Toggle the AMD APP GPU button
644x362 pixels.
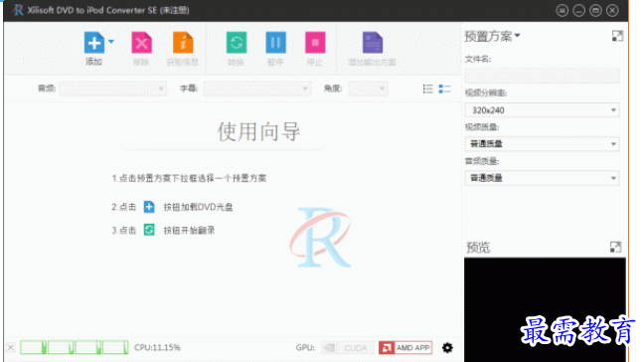tap(405, 348)
